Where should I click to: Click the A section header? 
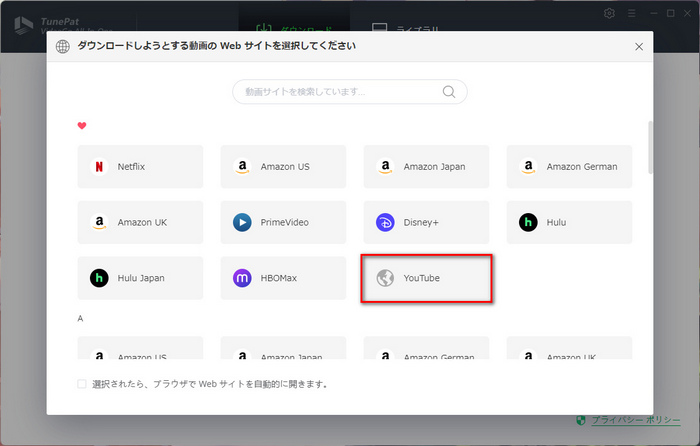coord(80,318)
